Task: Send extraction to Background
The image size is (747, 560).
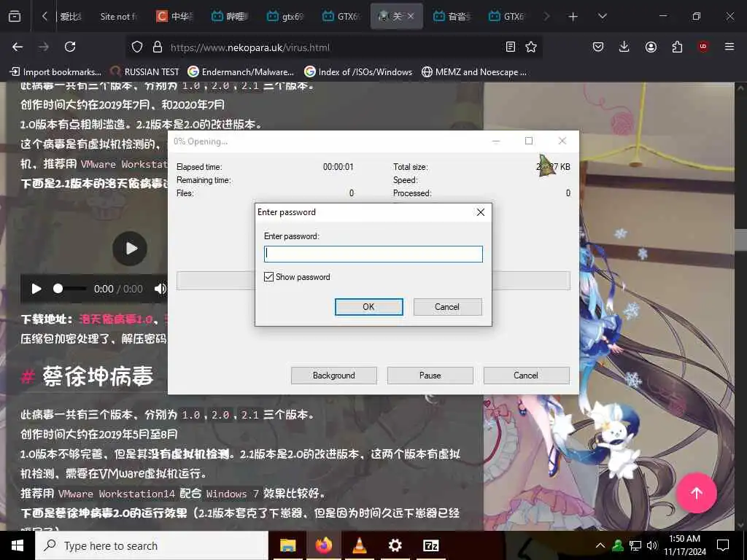Action: (333, 376)
